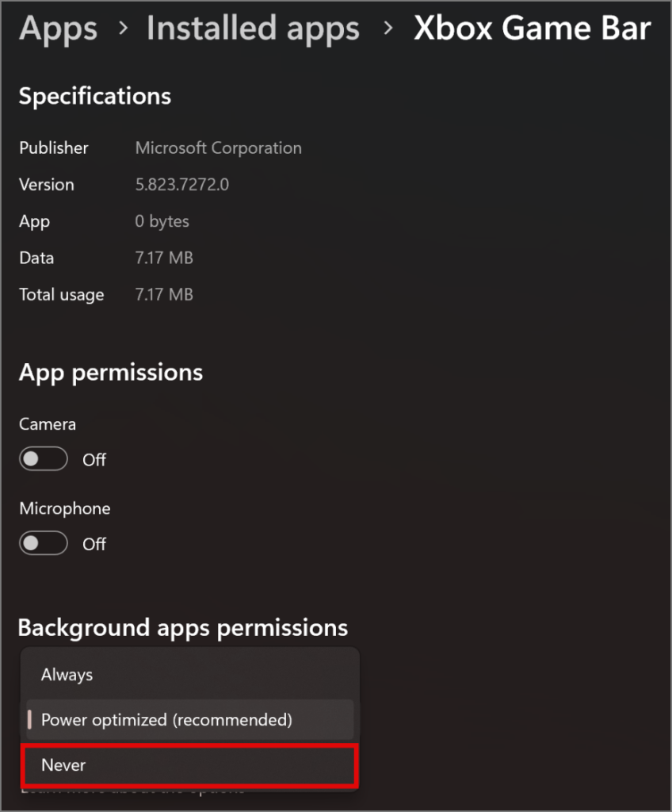Click the Xbox Game Bar page title

pyautogui.click(x=533, y=29)
